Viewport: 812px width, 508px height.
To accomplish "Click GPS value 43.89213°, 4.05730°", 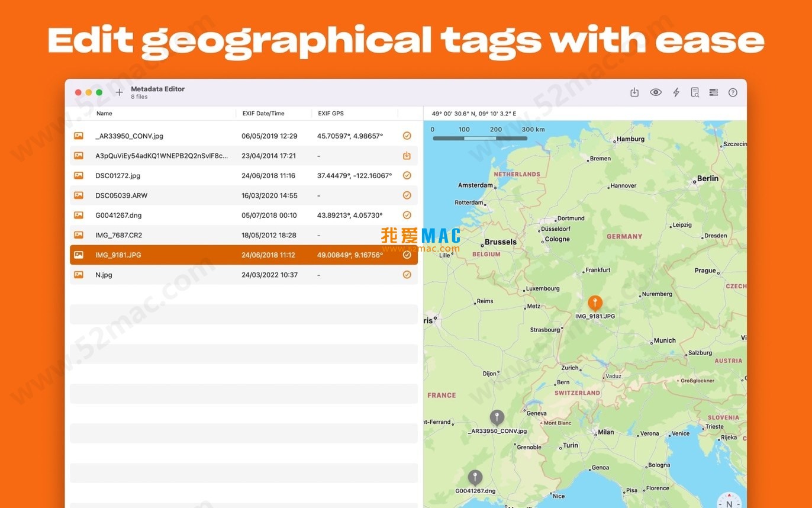I will coord(350,215).
